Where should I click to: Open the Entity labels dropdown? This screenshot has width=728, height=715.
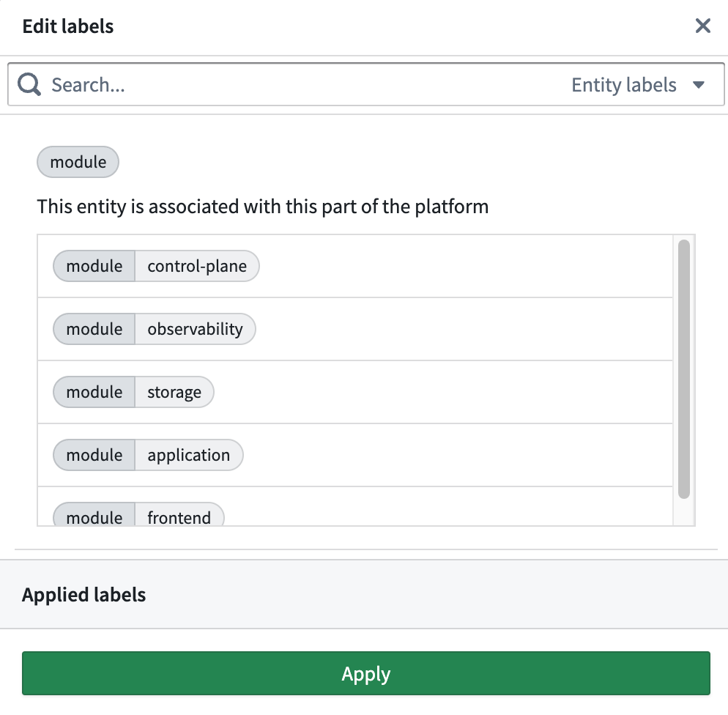(638, 84)
